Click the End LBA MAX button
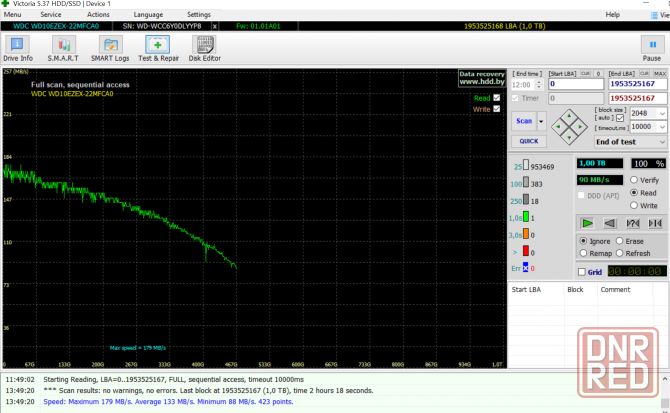 (x=660, y=73)
